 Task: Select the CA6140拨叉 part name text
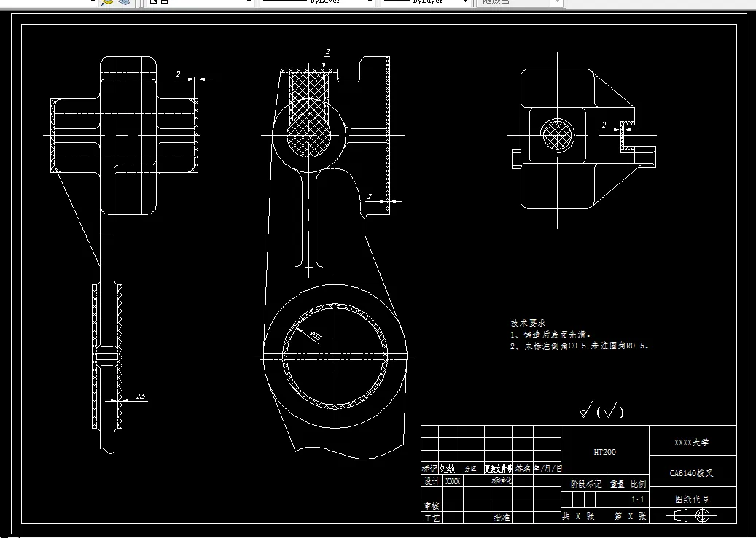click(x=691, y=473)
